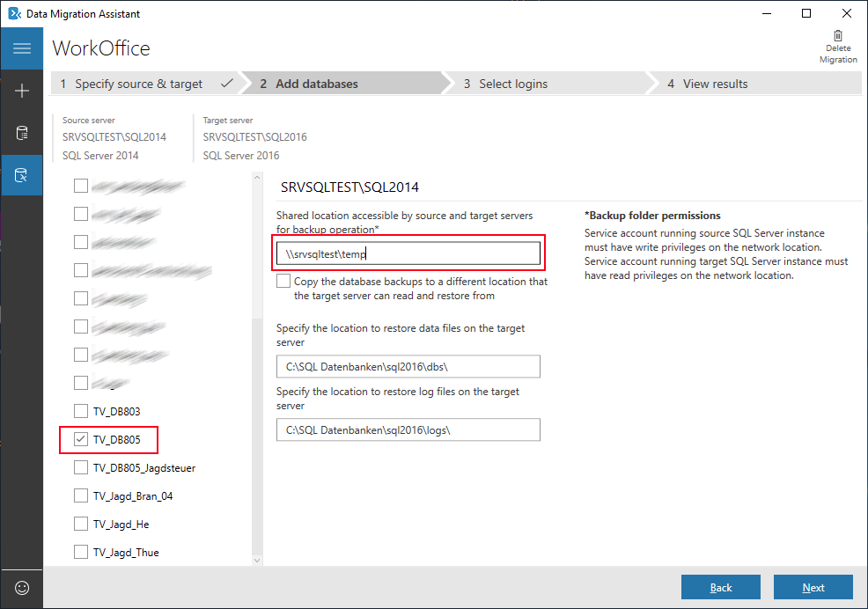This screenshot has height=609, width=868.
Task: Open the View results step
Action: pos(715,84)
